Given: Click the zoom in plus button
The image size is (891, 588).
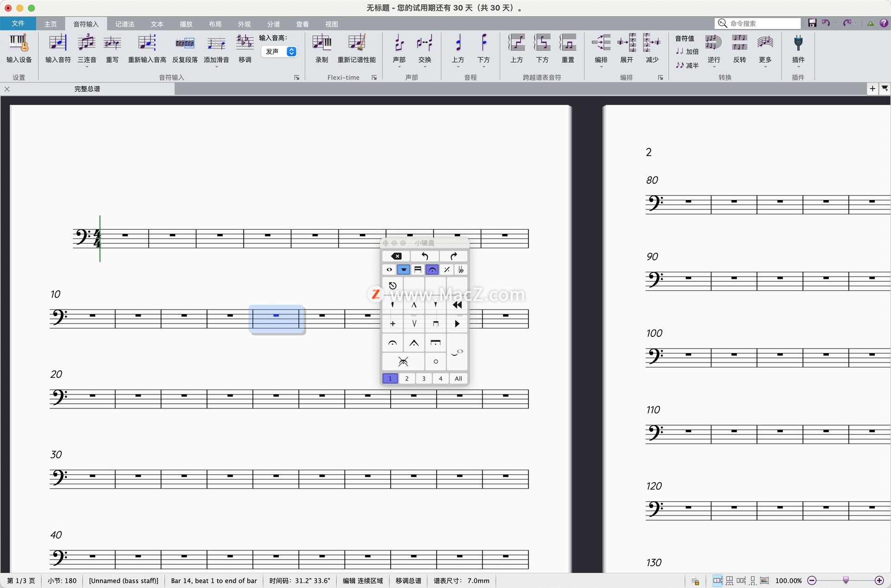Looking at the screenshot, I should [879, 581].
